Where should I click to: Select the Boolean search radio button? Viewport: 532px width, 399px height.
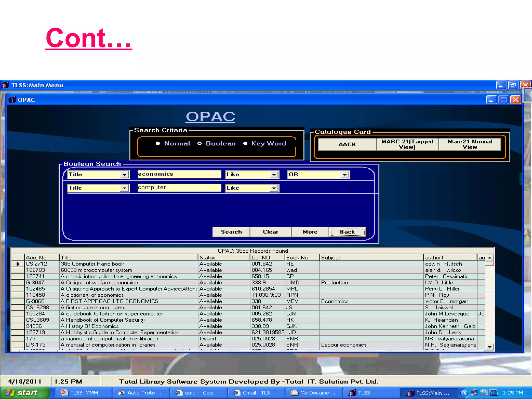click(199, 143)
